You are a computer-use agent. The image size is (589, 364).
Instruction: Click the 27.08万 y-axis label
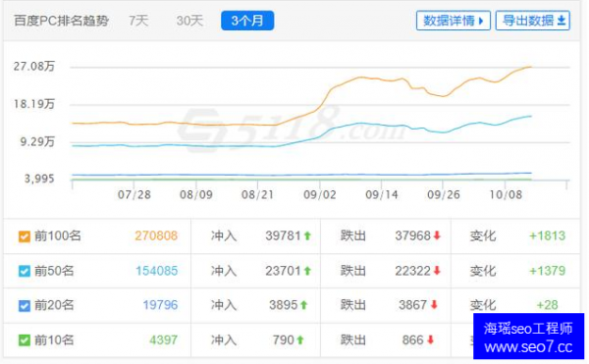tap(34, 67)
